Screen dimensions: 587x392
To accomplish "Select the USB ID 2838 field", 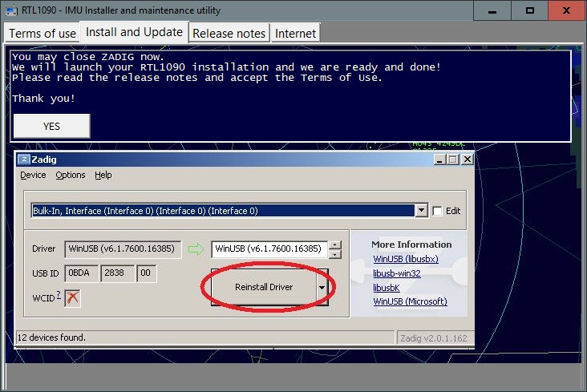I will coord(117,273).
